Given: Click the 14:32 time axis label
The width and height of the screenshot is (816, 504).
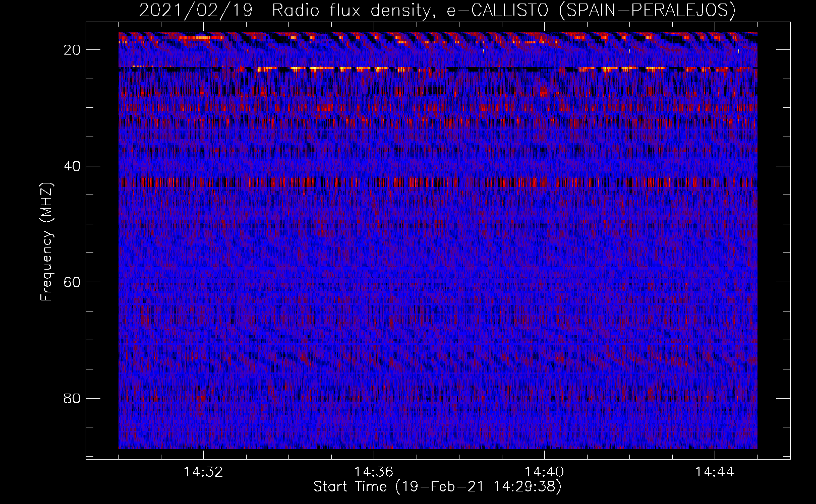Looking at the screenshot, I should (x=203, y=472).
